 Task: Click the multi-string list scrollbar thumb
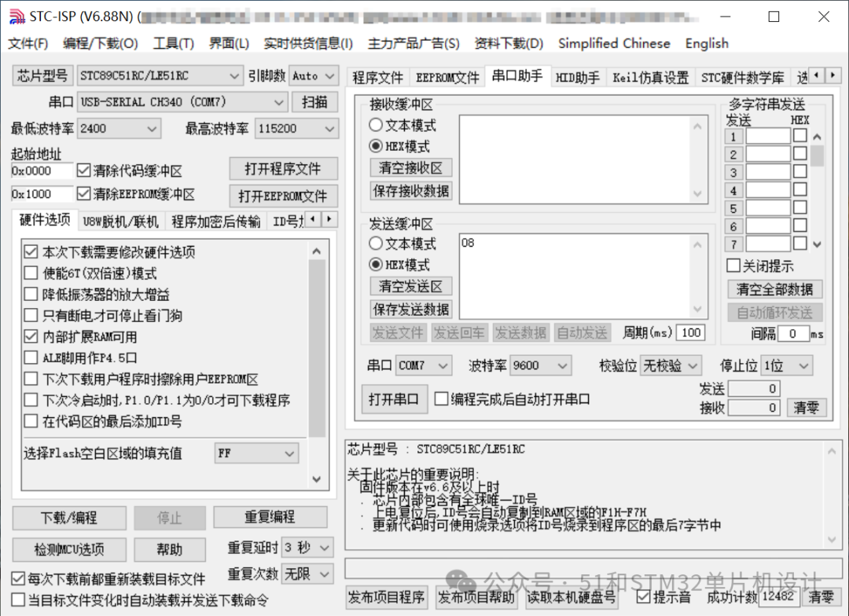point(817,156)
